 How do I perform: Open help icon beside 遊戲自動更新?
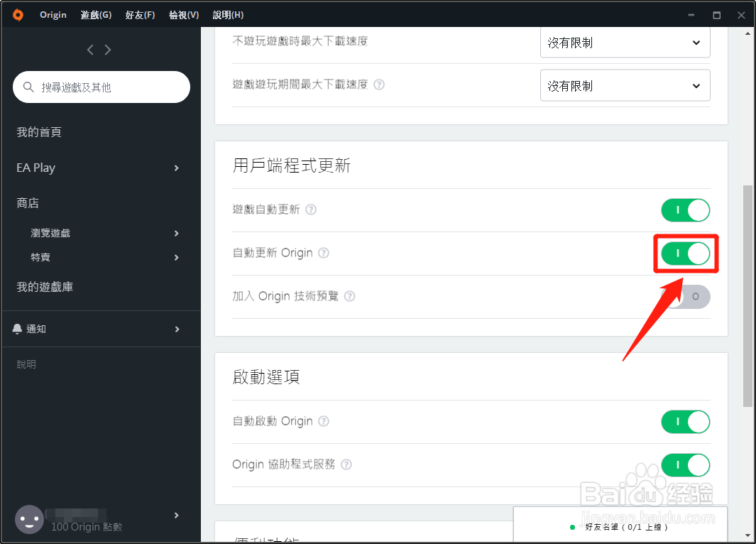click(x=311, y=210)
